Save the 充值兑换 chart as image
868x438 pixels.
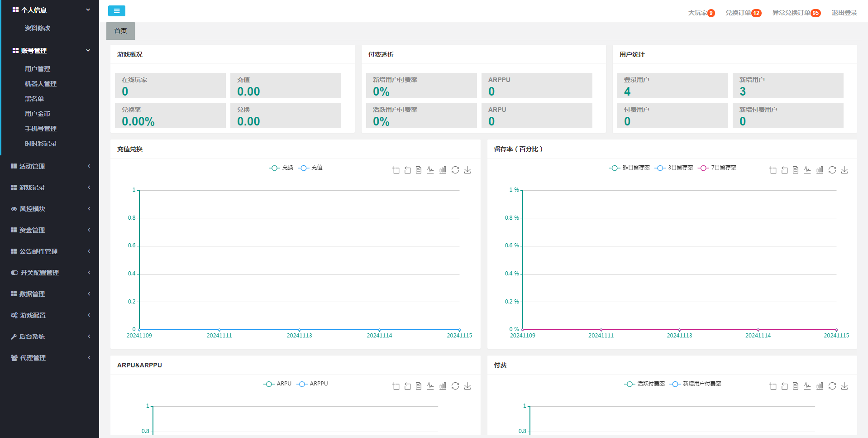[x=467, y=170]
